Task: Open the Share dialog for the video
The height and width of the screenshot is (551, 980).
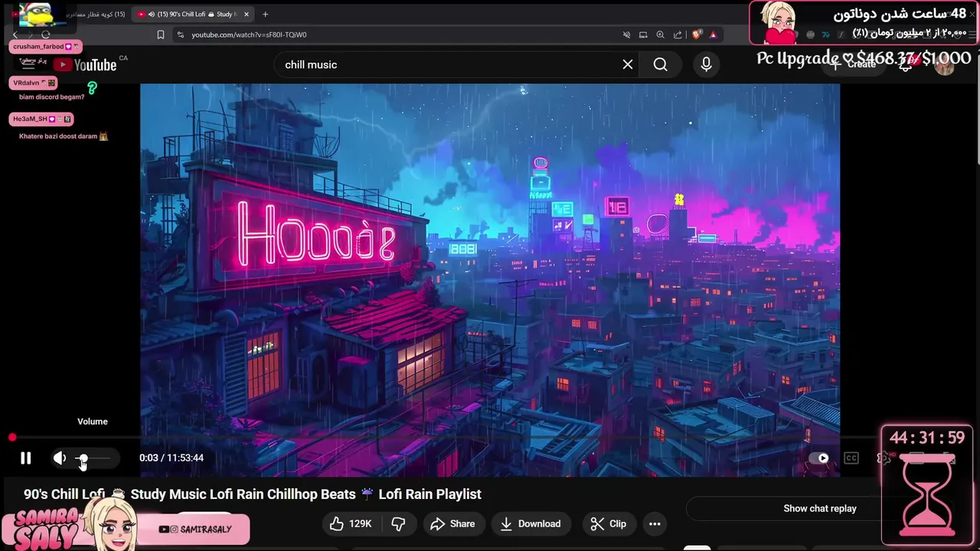Action: (x=452, y=523)
